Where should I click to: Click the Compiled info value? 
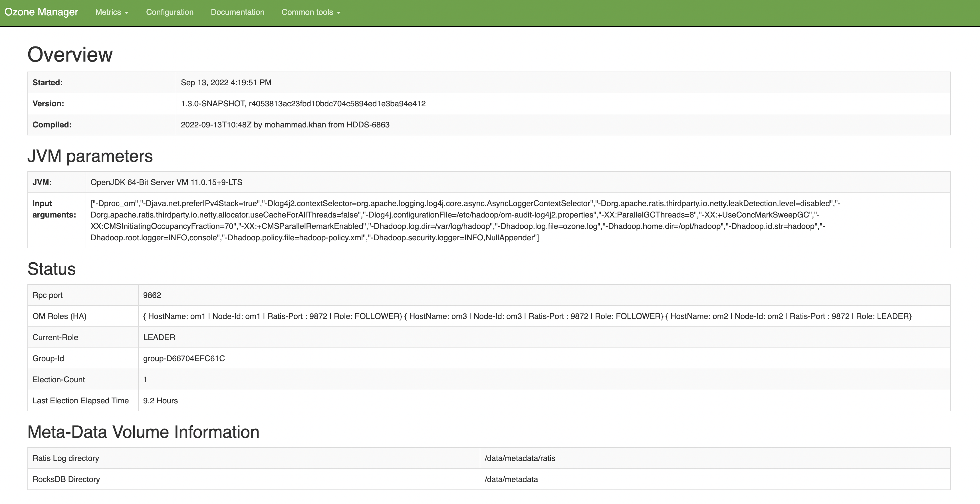tap(285, 125)
